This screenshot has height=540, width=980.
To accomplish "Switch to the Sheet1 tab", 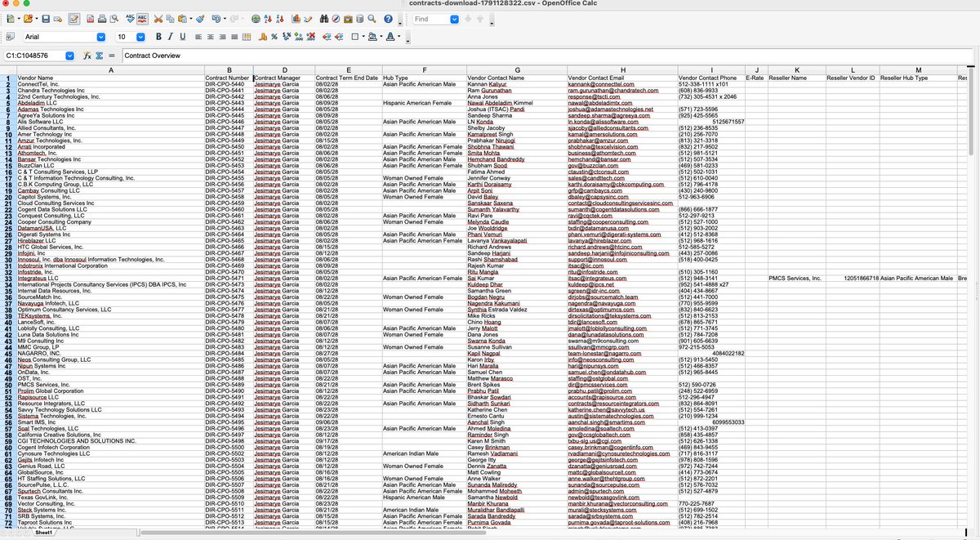I will (44, 533).
